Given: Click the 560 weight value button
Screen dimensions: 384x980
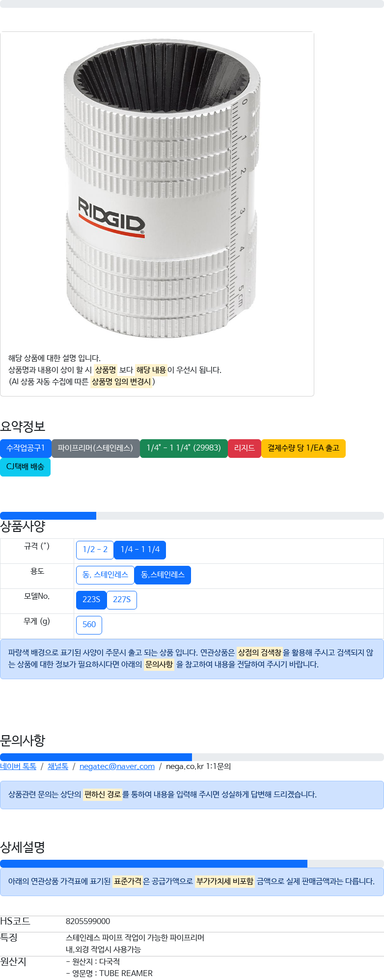Looking at the screenshot, I should coord(89,625).
